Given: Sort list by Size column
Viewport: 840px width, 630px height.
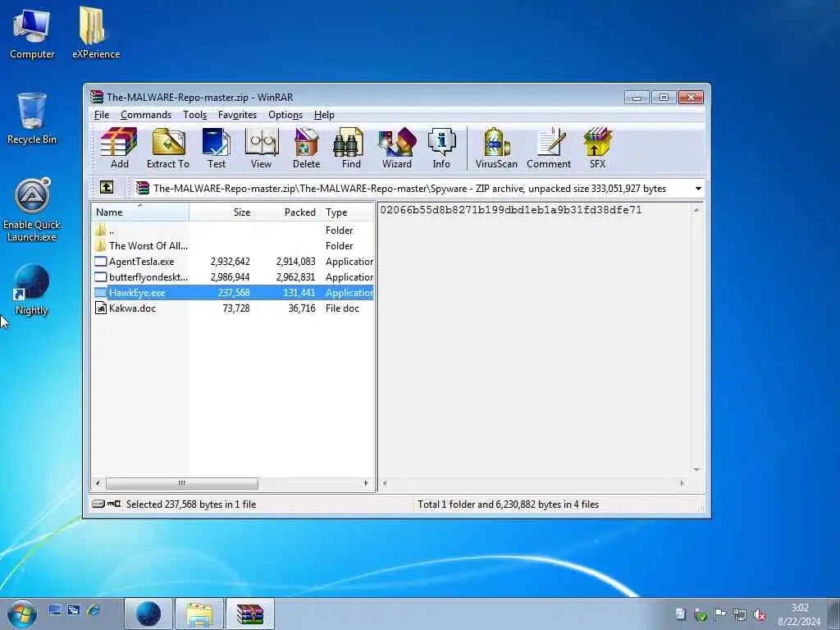Looking at the screenshot, I should (x=221, y=212).
